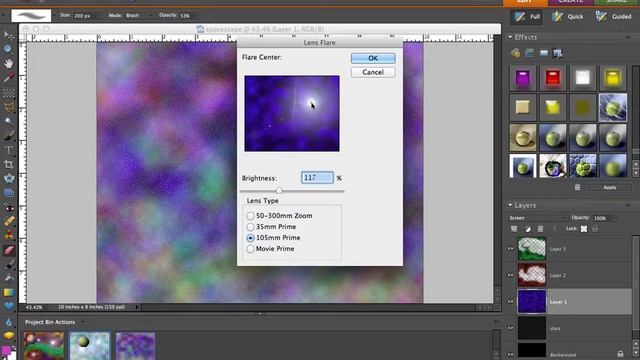Click the new layer icon in Layers panel
Viewport: 640px width, 360px height.
click(x=514, y=229)
